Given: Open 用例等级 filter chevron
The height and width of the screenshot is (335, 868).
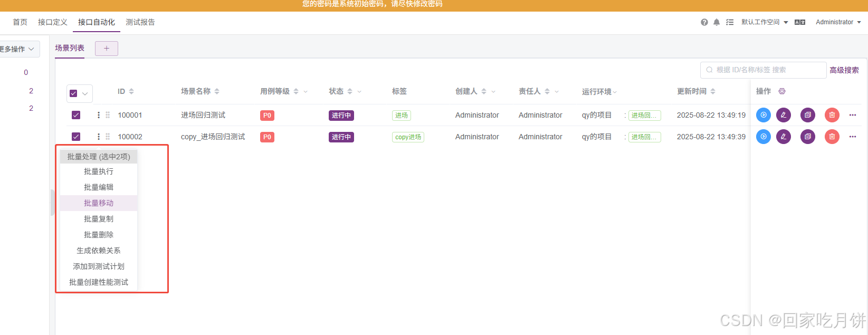Looking at the screenshot, I should coord(306,92).
